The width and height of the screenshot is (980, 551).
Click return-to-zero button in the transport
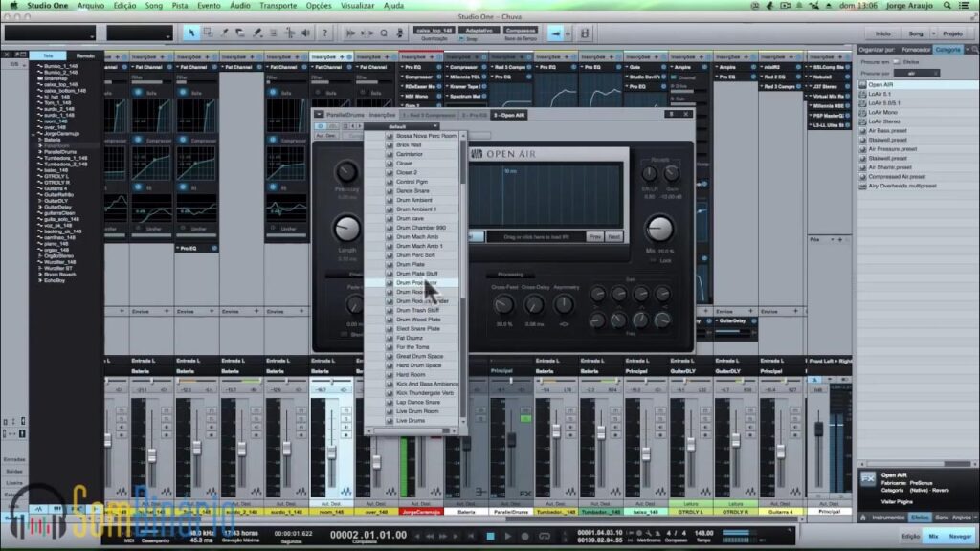(x=472, y=536)
